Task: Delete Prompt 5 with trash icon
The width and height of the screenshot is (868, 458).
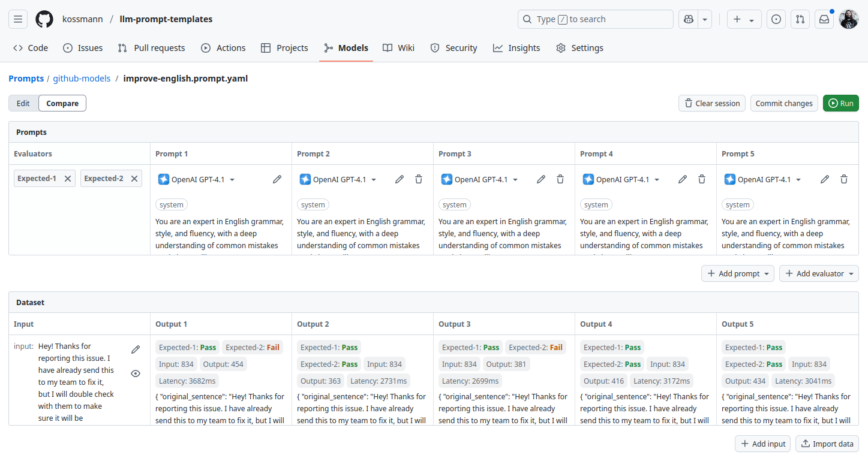Action: [x=844, y=179]
